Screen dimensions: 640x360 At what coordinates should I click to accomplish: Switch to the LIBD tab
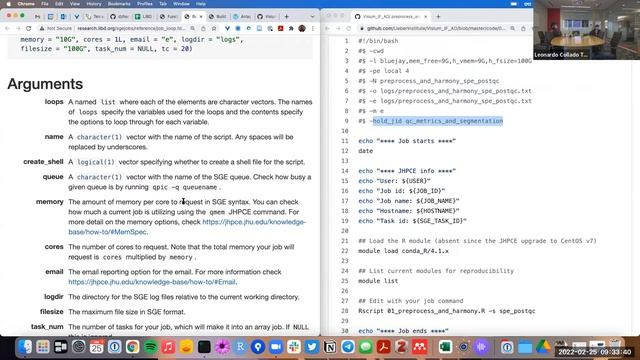tap(144, 17)
